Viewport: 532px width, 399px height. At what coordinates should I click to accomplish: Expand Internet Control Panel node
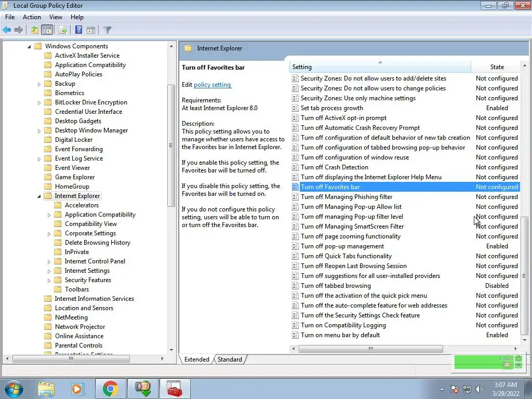(49, 262)
